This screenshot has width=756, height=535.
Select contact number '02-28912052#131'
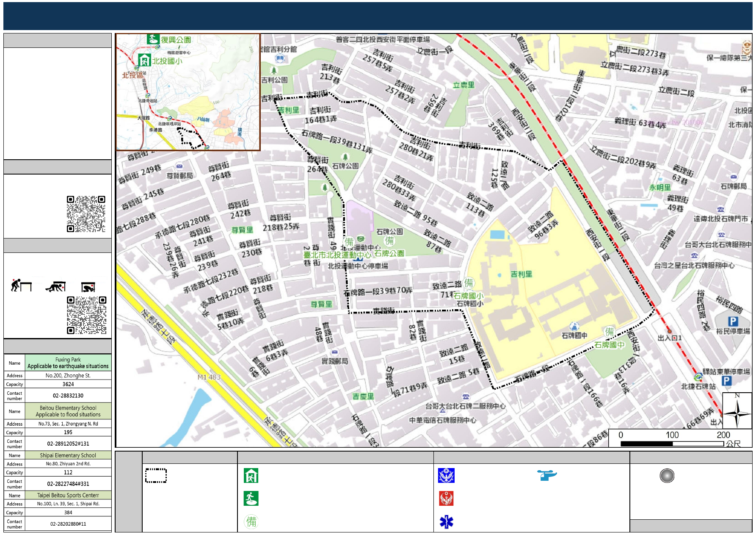pyautogui.click(x=68, y=444)
